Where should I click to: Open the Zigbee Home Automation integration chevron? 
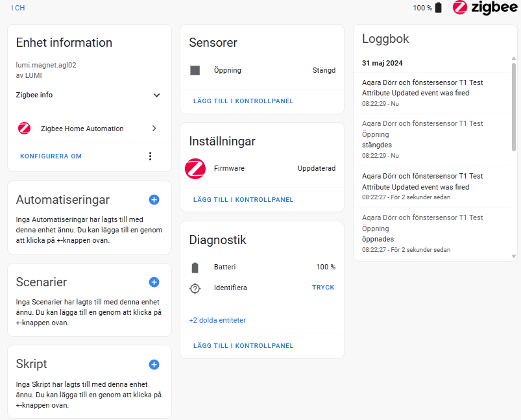(x=154, y=129)
